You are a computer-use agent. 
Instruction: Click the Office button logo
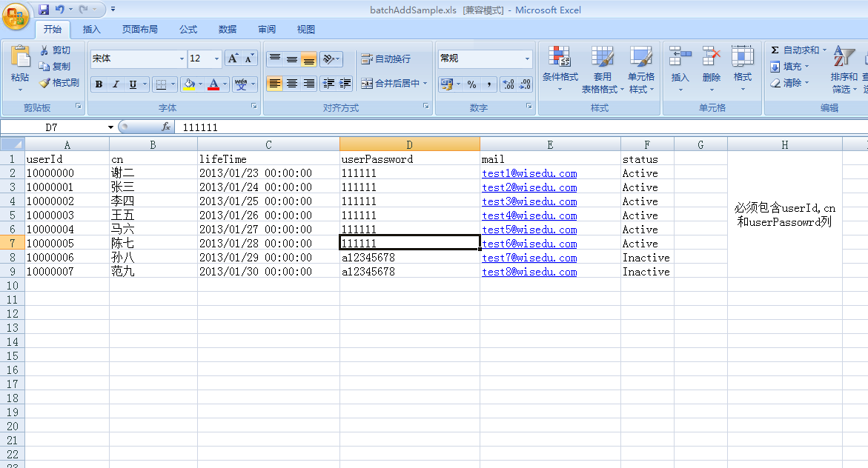coord(16,16)
